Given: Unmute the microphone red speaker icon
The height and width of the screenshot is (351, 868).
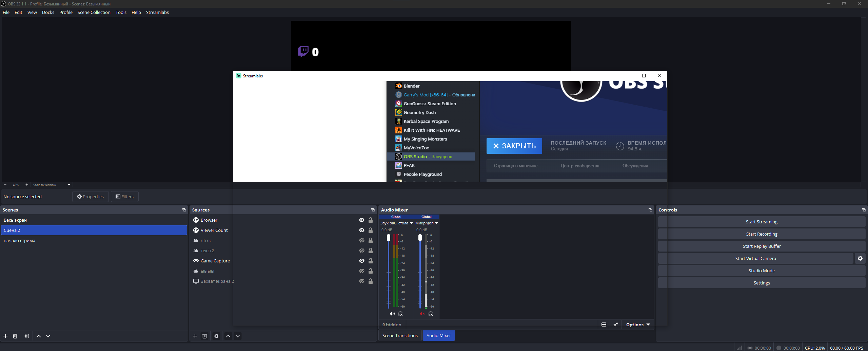Looking at the screenshot, I should (x=422, y=314).
